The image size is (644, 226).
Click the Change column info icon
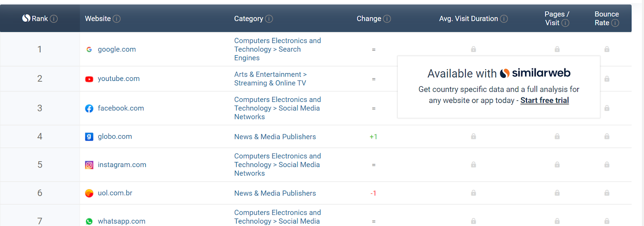click(387, 19)
